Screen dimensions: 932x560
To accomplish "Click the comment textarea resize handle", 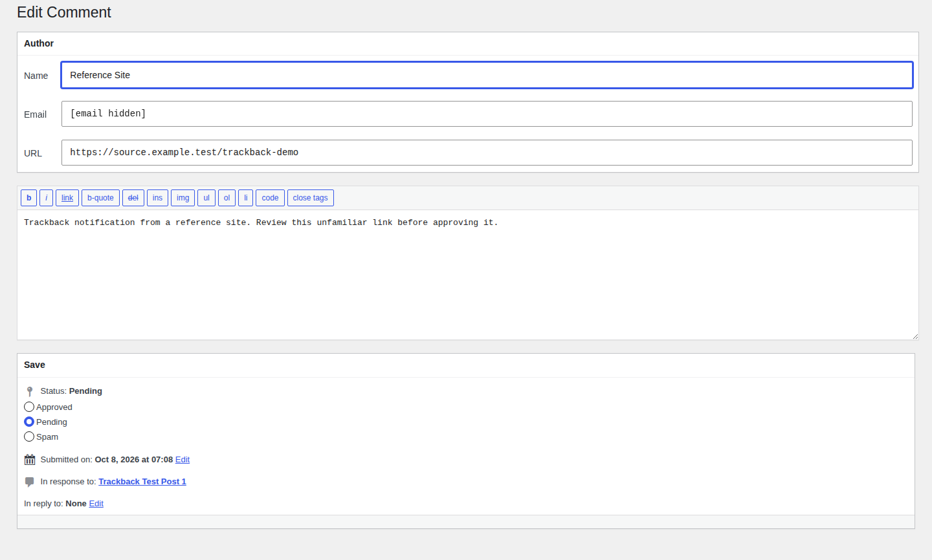I will (x=915, y=336).
